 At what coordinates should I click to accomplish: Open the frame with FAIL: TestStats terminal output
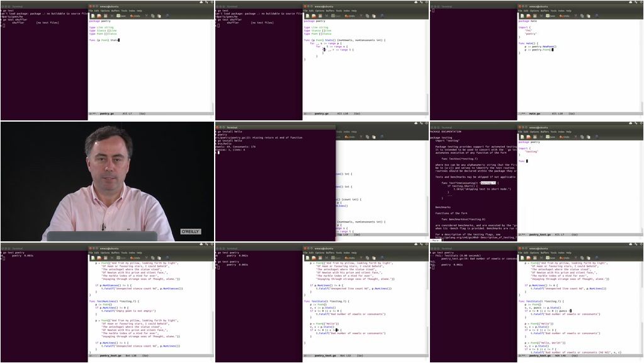tap(536, 302)
